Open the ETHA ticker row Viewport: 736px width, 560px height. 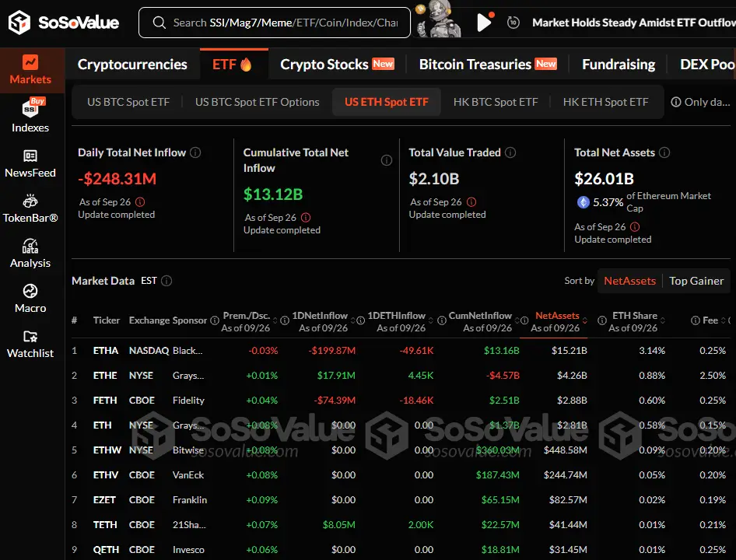[x=106, y=351]
